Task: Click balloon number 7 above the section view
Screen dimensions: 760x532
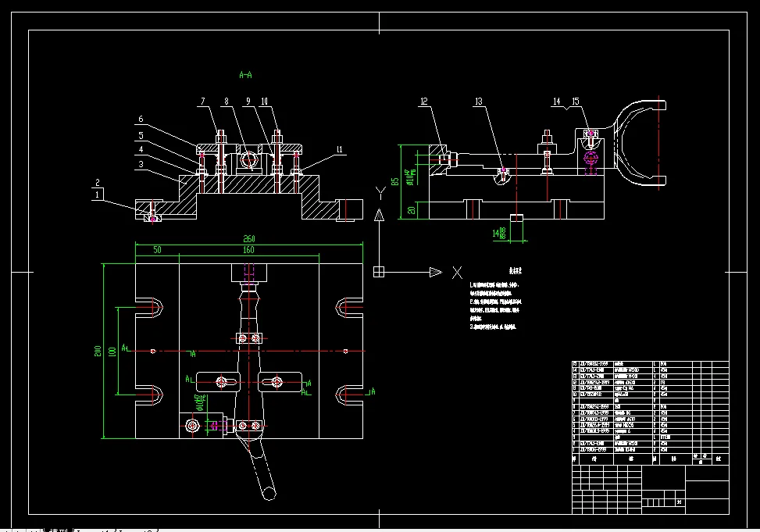Action: click(x=202, y=102)
